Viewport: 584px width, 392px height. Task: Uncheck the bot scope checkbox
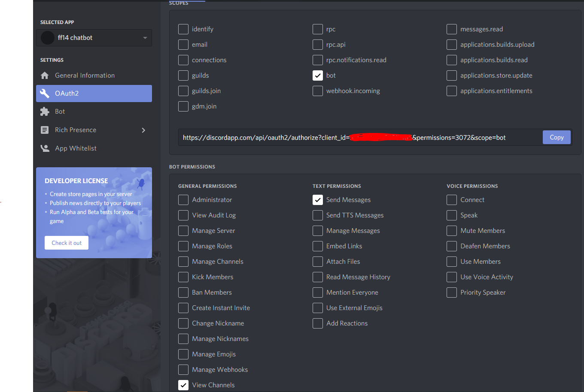pos(318,75)
